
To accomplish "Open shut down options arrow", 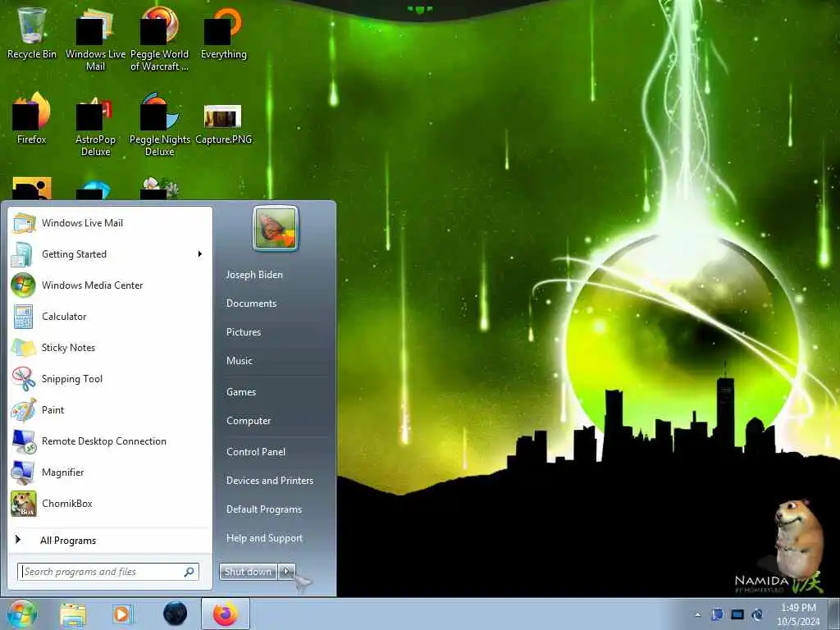I will (x=286, y=572).
